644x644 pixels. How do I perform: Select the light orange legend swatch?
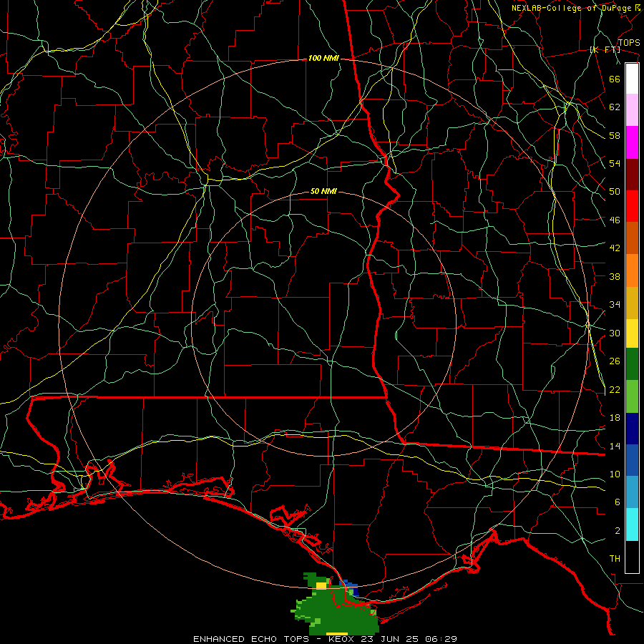pyautogui.click(x=632, y=270)
